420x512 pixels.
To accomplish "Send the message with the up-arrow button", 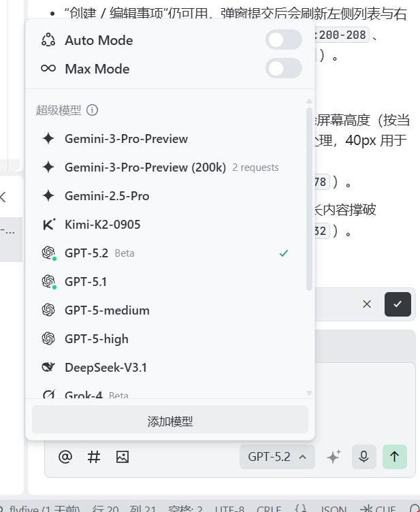I will point(395,457).
